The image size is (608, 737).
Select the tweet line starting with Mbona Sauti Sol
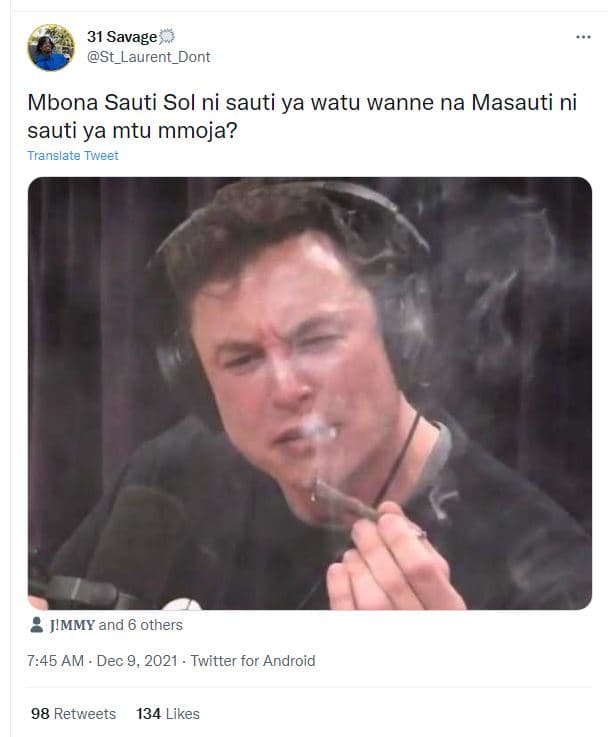pyautogui.click(x=302, y=102)
